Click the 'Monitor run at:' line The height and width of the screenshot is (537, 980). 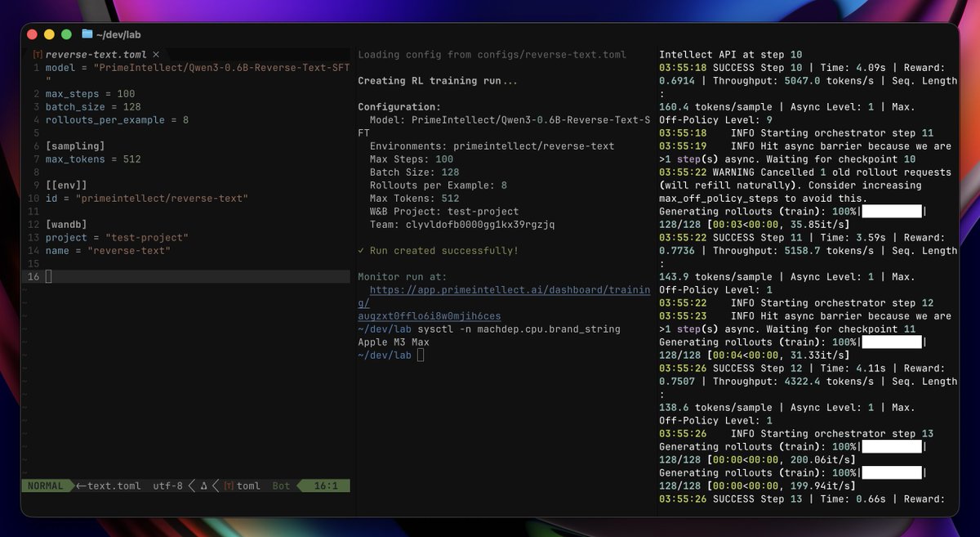(x=402, y=277)
